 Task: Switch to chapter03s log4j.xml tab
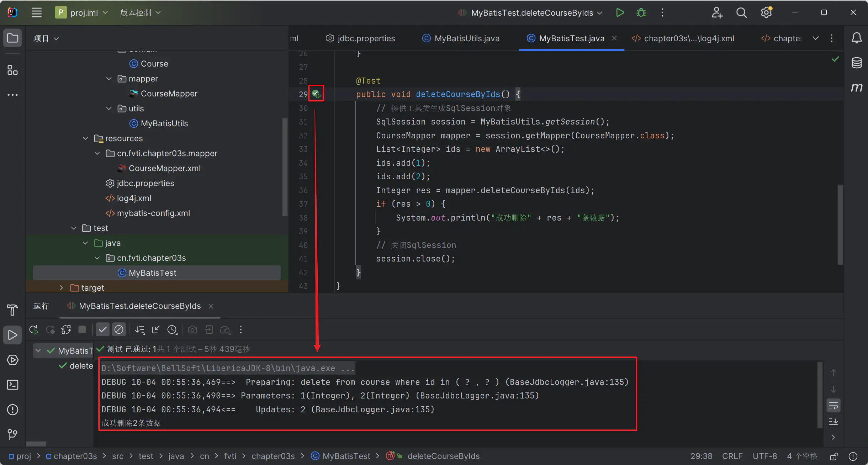[x=683, y=38]
